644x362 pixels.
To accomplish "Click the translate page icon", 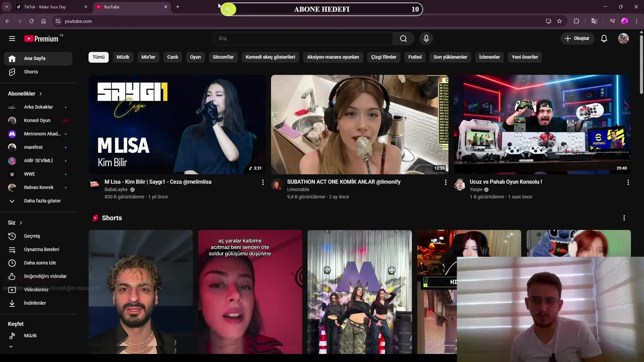I will tap(594, 21).
